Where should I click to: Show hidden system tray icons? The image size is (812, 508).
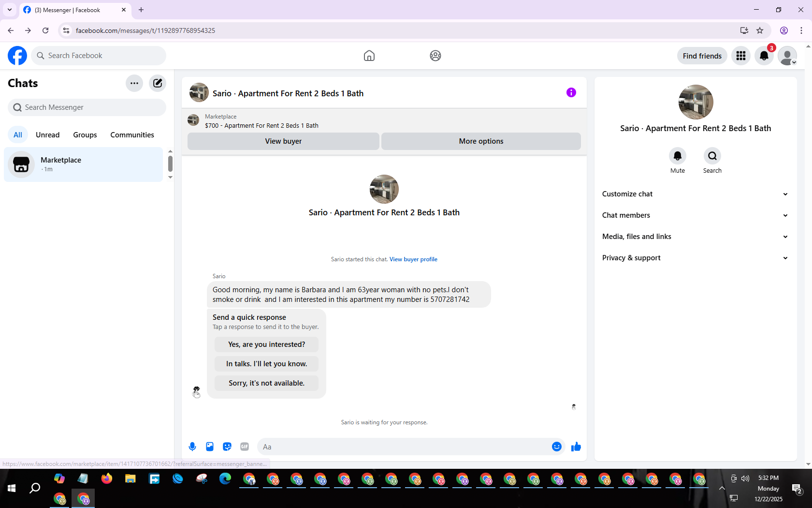tap(722, 488)
